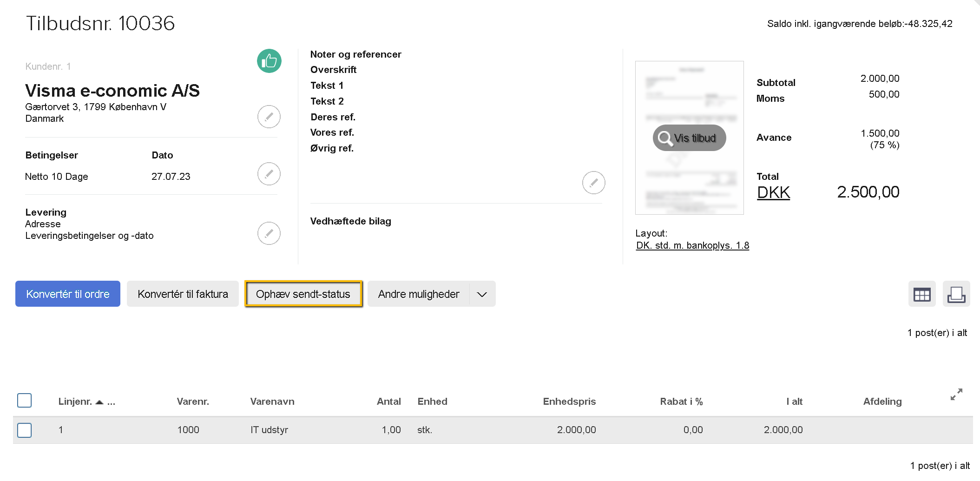Image resolution: width=980 pixels, height=481 pixels.
Task: Edit Betingelser and Dato pencil icon
Action: point(269,174)
